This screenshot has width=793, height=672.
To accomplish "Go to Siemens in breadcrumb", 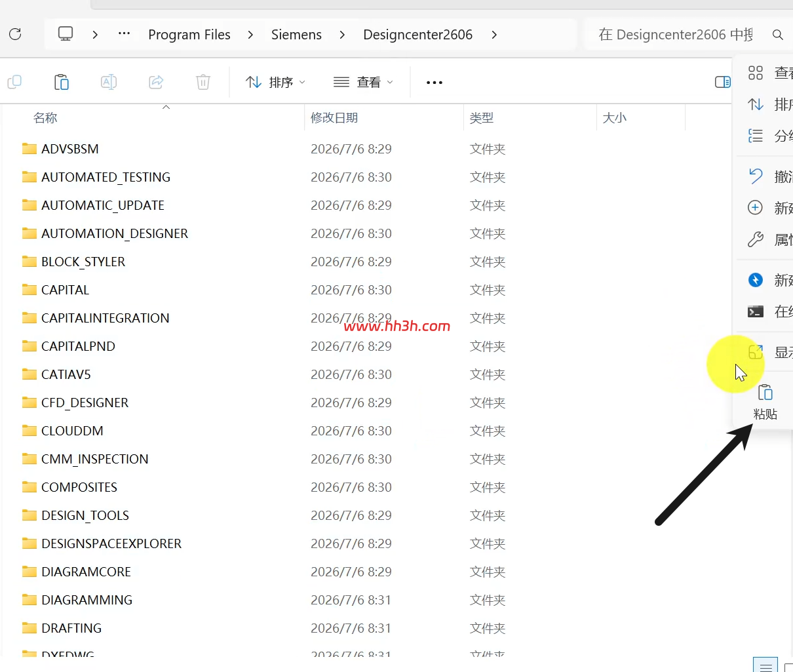I will (296, 35).
